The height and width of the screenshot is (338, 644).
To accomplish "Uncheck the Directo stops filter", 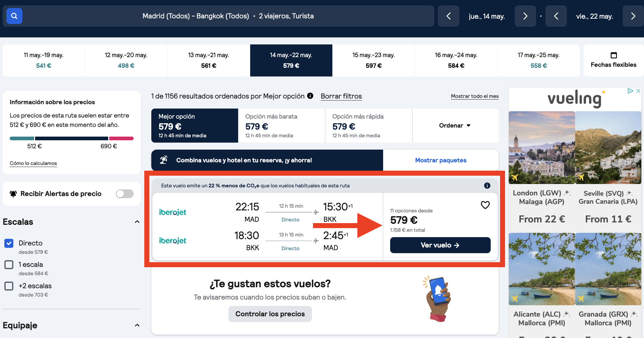I will coord(9,243).
